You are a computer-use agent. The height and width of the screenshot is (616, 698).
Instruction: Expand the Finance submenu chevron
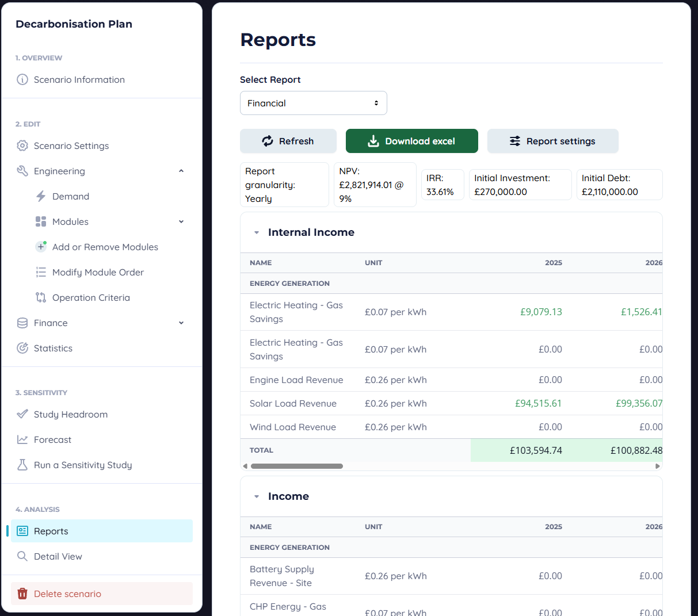point(181,323)
